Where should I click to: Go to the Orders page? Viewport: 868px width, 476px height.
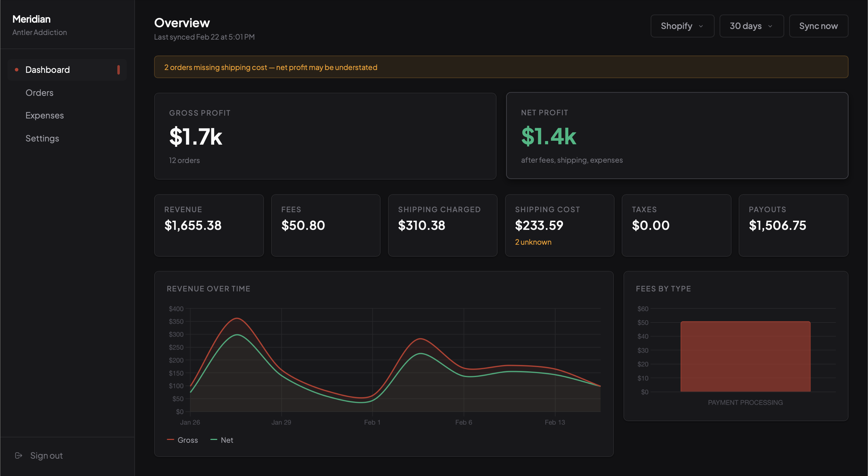pyautogui.click(x=39, y=93)
